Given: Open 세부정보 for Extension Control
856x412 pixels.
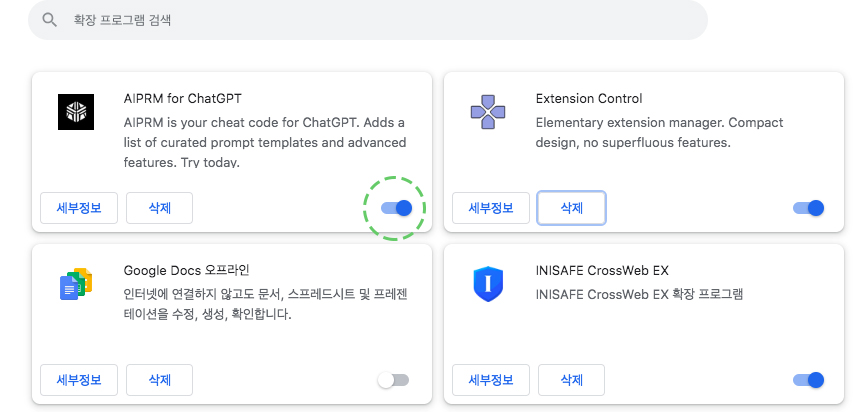Looking at the screenshot, I should [491, 208].
